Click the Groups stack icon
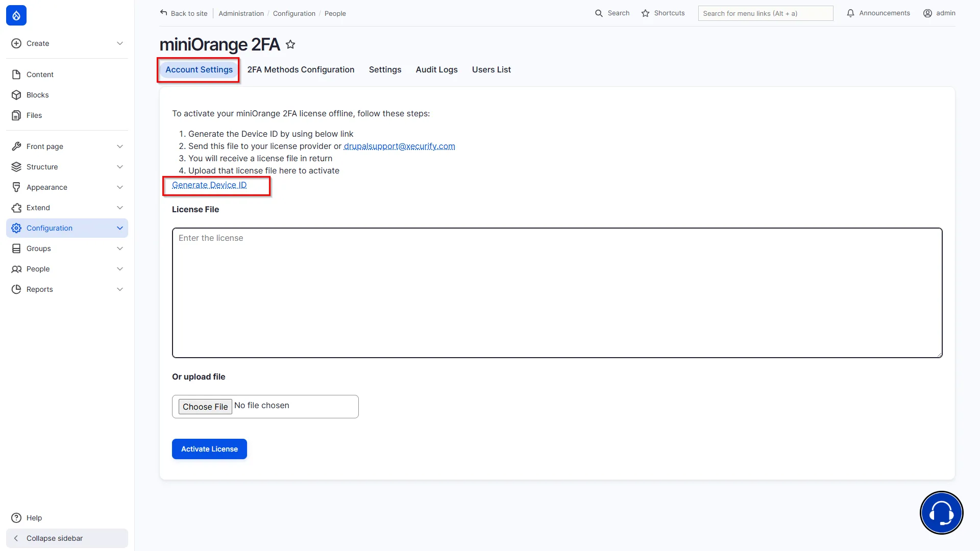 16,248
